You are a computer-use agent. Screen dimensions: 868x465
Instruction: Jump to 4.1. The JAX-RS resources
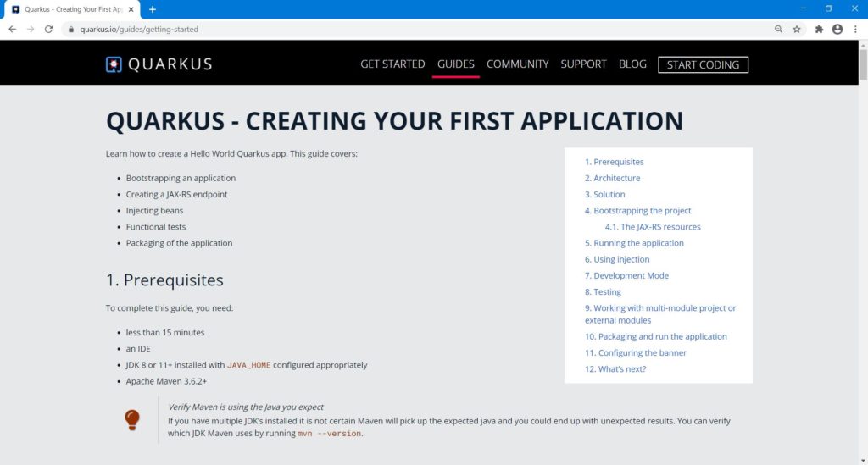pos(653,227)
